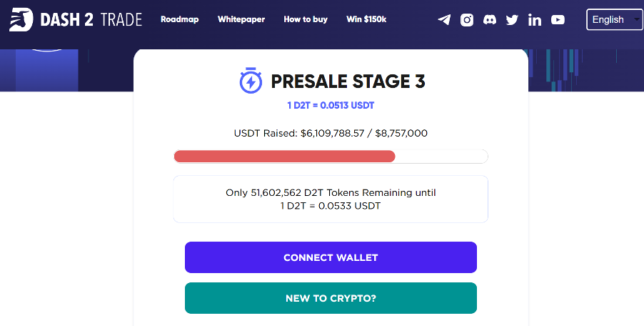Image resolution: width=644 pixels, height=326 pixels.
Task: Click the 1 D2T = 0.0513 USDT price text
Action: coord(331,105)
